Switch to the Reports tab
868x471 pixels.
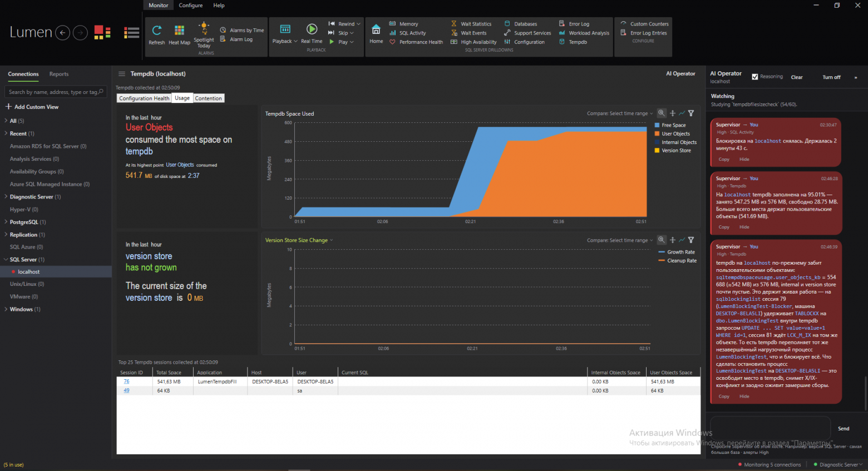59,74
